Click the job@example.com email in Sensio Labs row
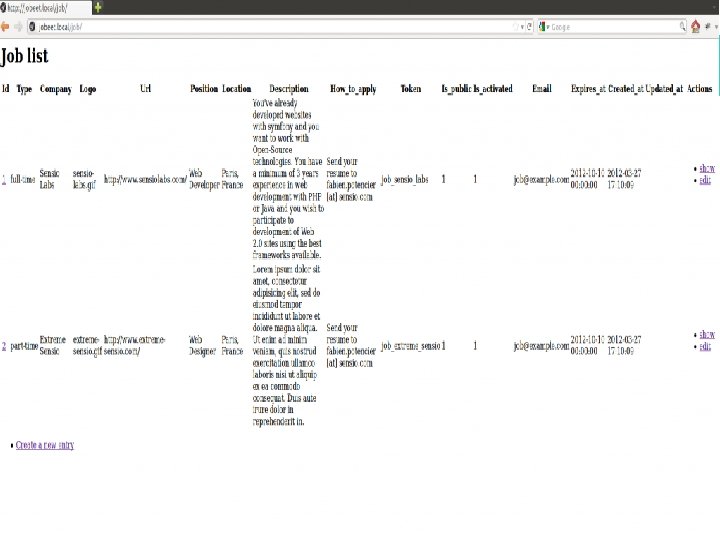This screenshot has height=540, width=720. (541, 179)
